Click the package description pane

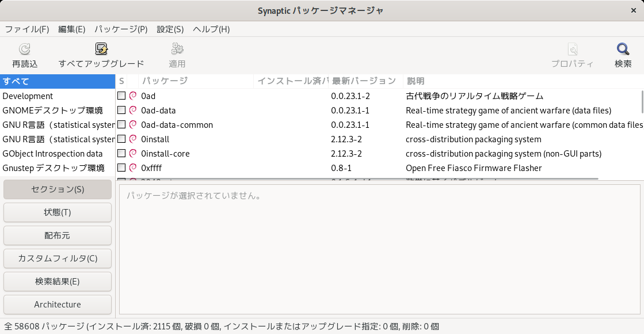pyautogui.click(x=379, y=249)
